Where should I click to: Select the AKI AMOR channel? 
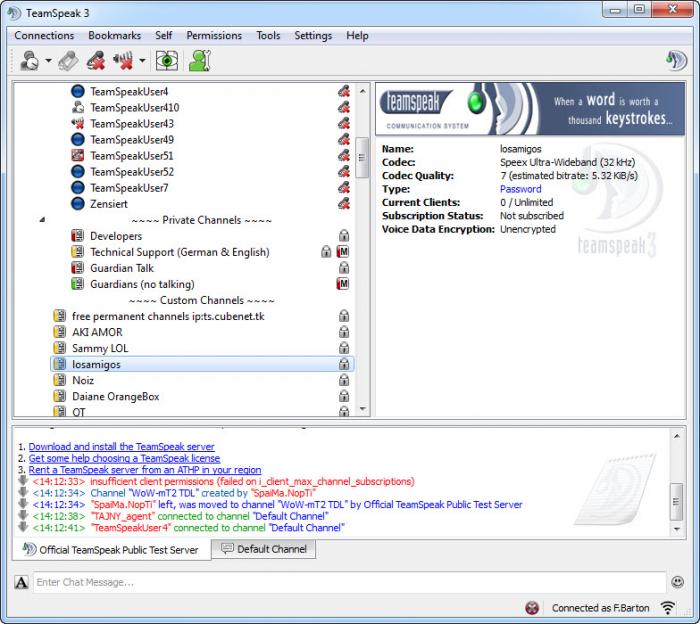pos(97,333)
